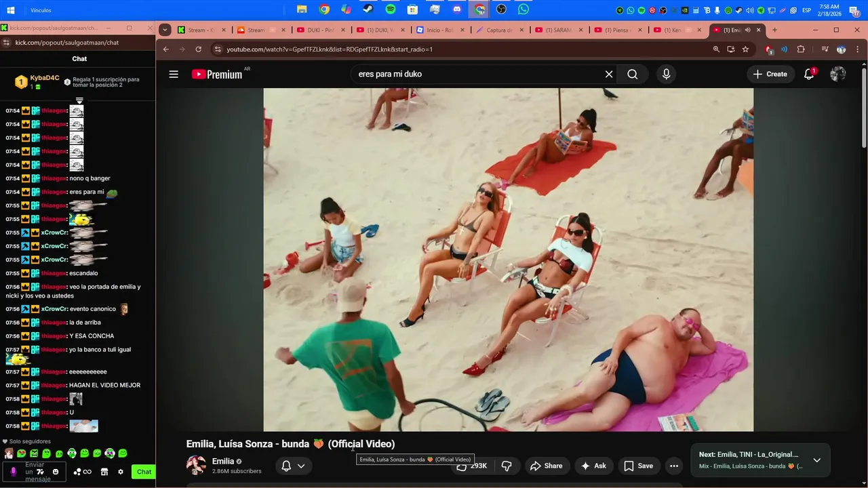This screenshot has width=868, height=488.
Task: Open YouTube account avatar menu
Action: pos(838,75)
